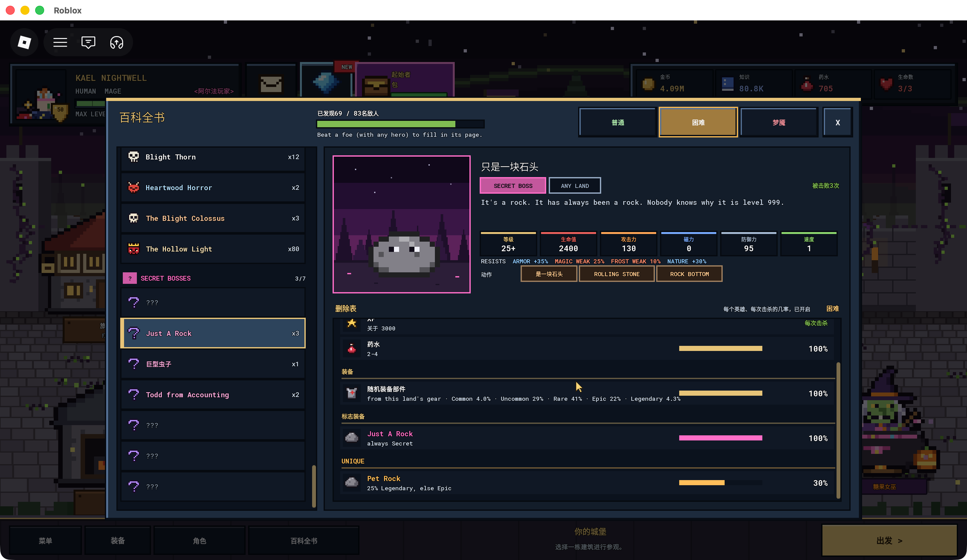967x560 pixels.
Task: Click the drop table scrollbar
Action: pos(838,430)
